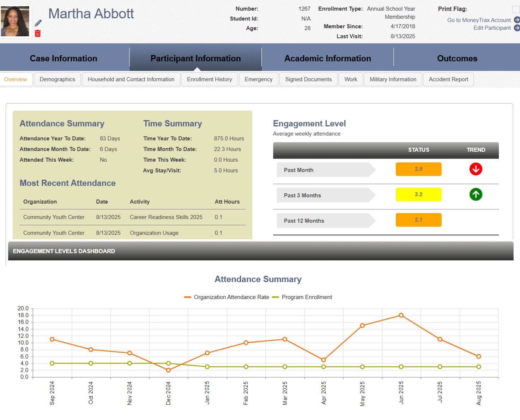The width and height of the screenshot is (520, 420).
Task: Open the Outcomes tab
Action: coord(457,59)
